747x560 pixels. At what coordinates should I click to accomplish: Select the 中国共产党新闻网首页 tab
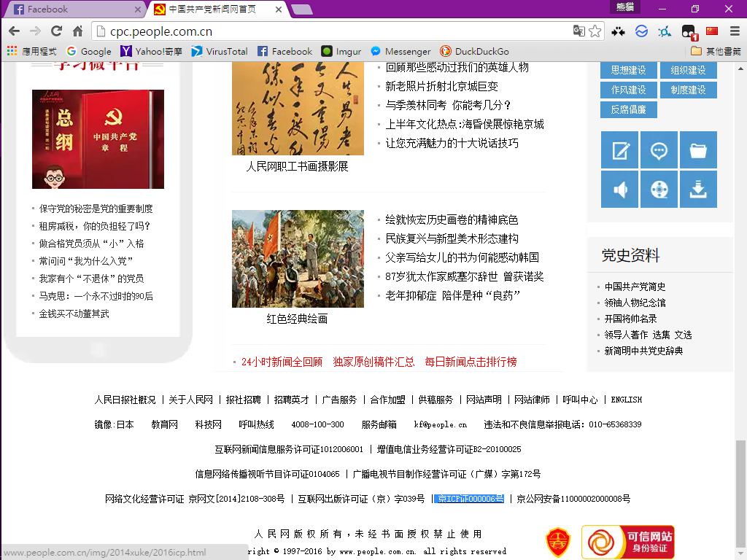pos(217,9)
